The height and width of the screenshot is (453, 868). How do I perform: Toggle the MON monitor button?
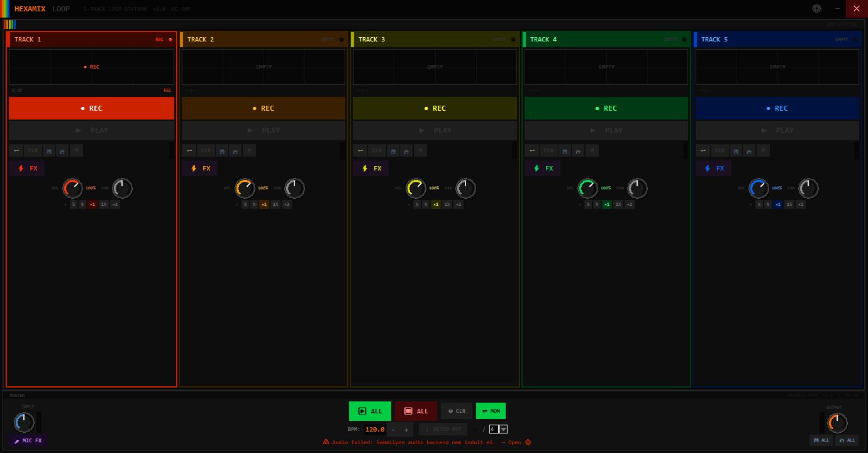491,411
